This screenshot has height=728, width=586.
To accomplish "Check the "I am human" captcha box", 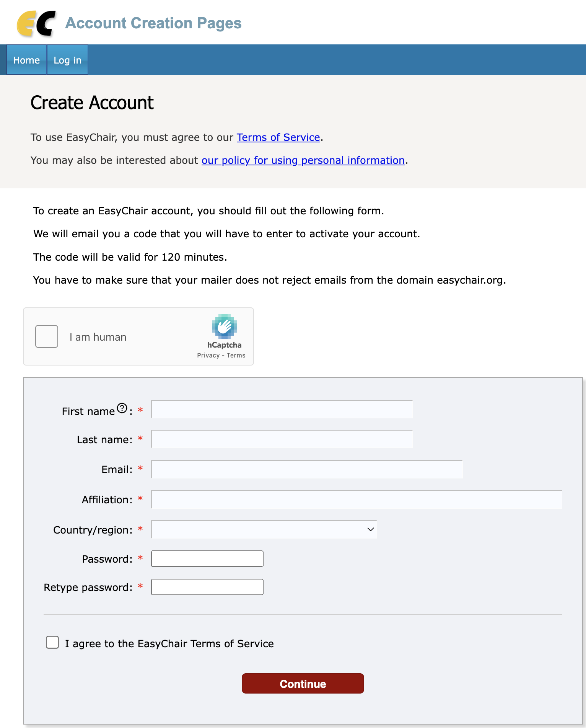I will pyautogui.click(x=47, y=336).
